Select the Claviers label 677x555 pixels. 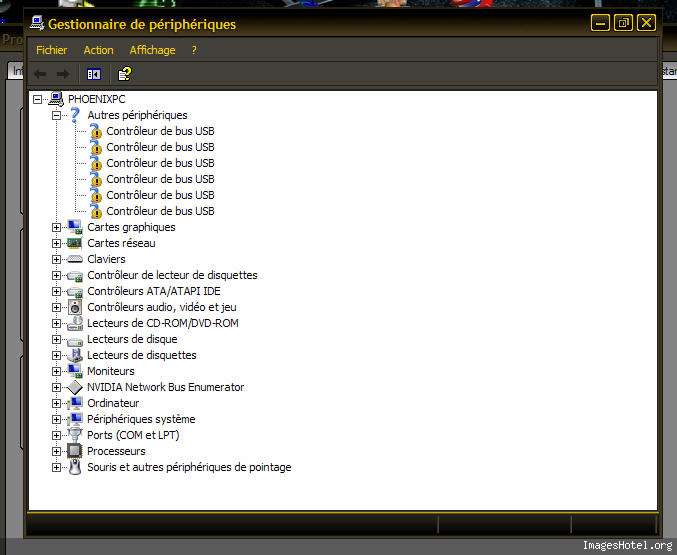(106, 259)
